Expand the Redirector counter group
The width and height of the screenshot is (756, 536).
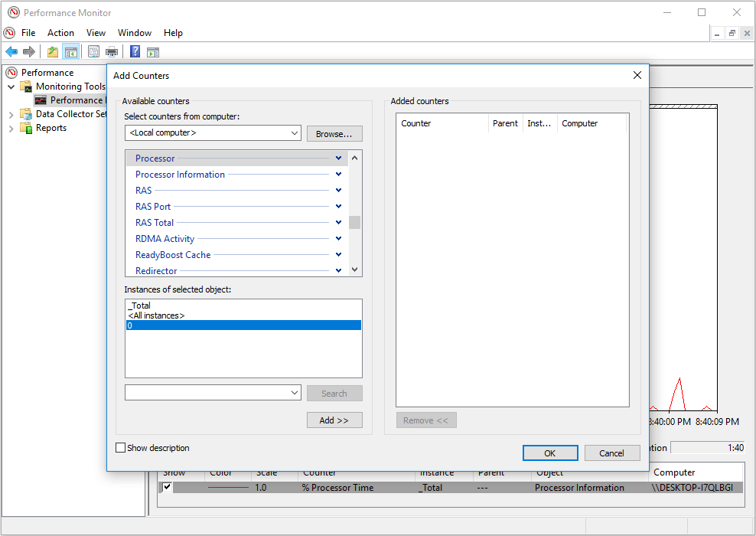point(338,270)
